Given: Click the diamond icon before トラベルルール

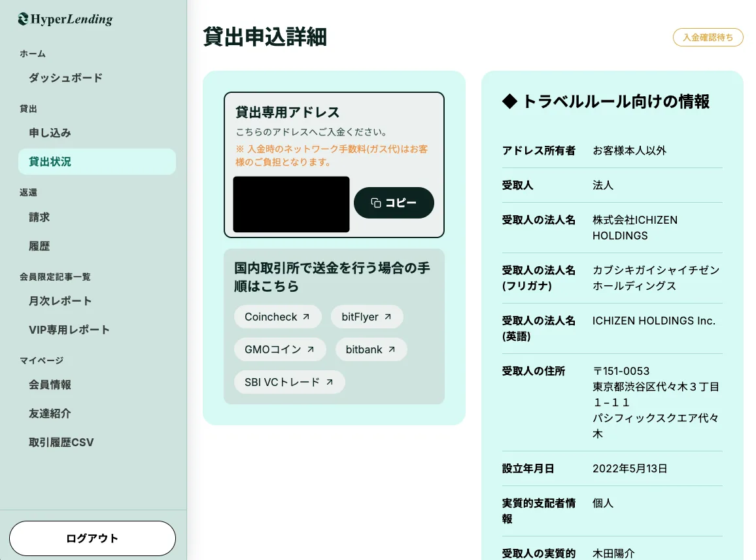Looking at the screenshot, I should (x=509, y=102).
